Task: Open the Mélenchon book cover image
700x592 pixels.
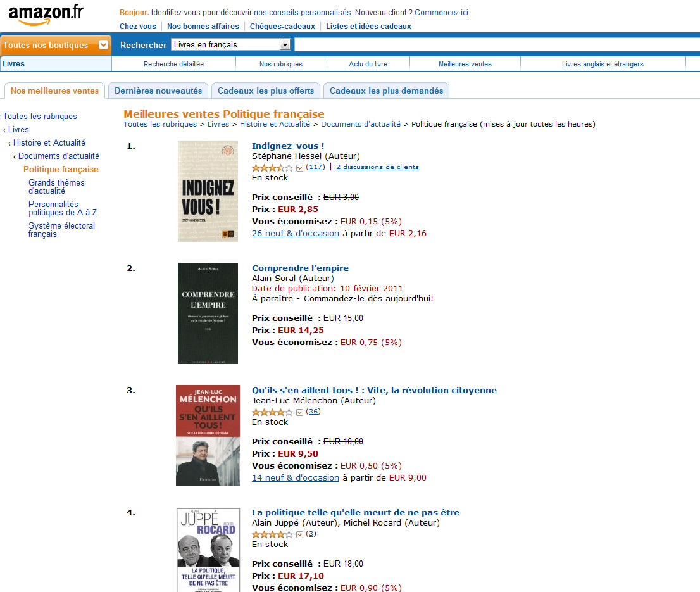Action: pyautogui.click(x=208, y=436)
